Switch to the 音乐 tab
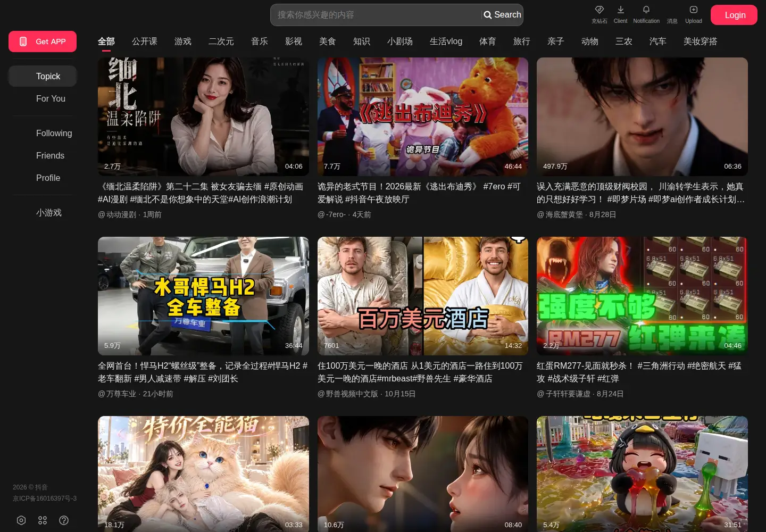Viewport: 766px width, 532px height. (260, 41)
